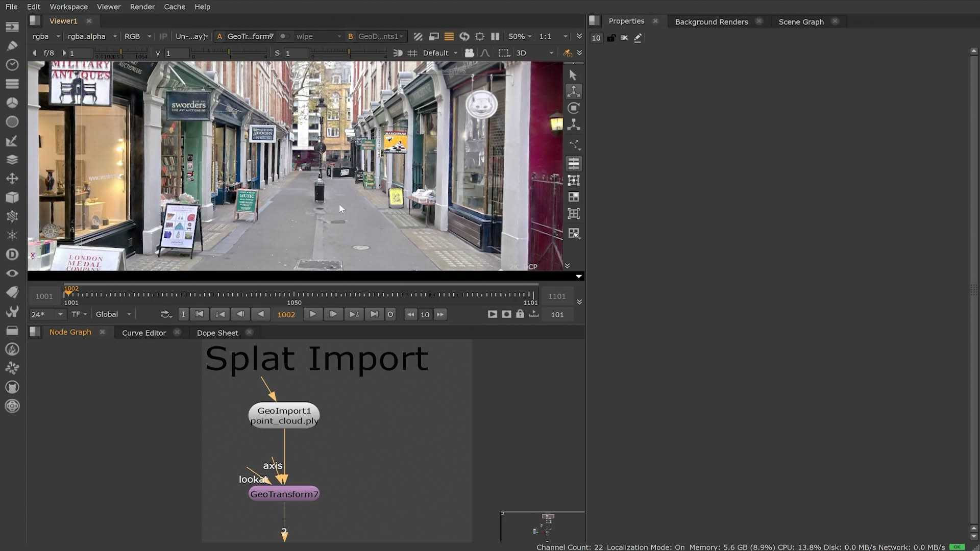Toggle the Properties panel lock icon
Viewport: 980px width, 551px height.
pos(611,38)
